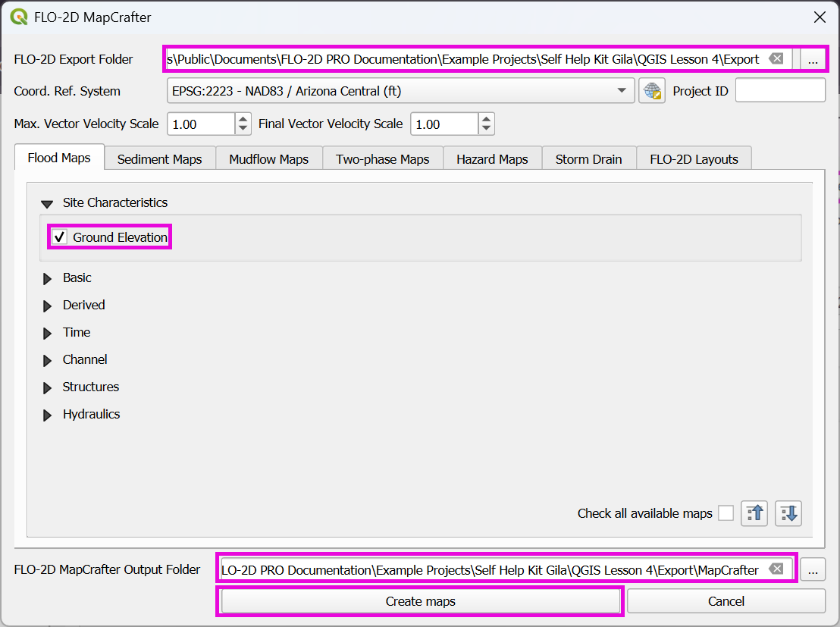Image resolution: width=840 pixels, height=627 pixels.
Task: Expand the Basic maps group
Action: pos(47,279)
